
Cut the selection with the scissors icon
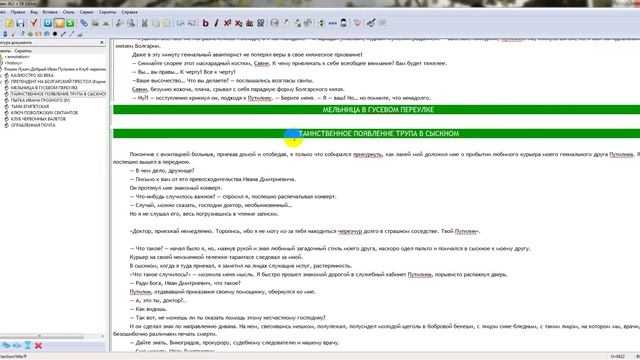[x=144, y=23]
